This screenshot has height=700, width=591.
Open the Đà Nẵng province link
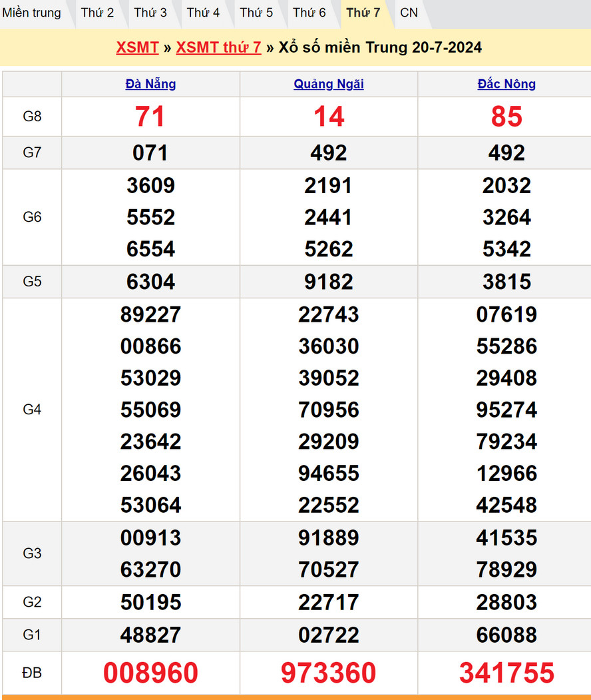150,84
